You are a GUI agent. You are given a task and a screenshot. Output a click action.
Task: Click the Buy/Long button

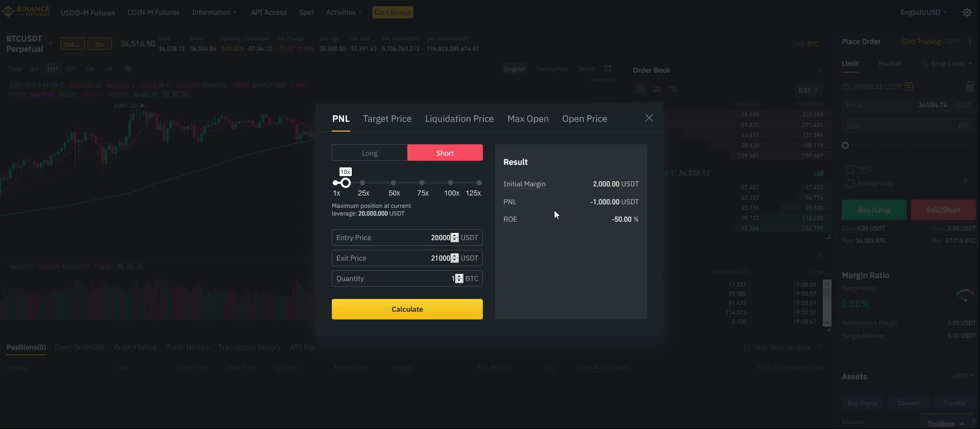pyautogui.click(x=874, y=210)
